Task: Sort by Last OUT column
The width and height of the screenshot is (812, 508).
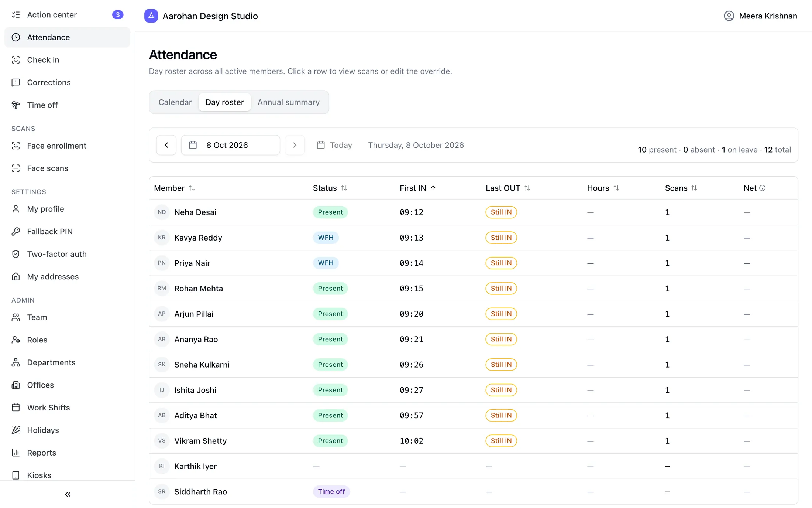Action: pyautogui.click(x=508, y=188)
